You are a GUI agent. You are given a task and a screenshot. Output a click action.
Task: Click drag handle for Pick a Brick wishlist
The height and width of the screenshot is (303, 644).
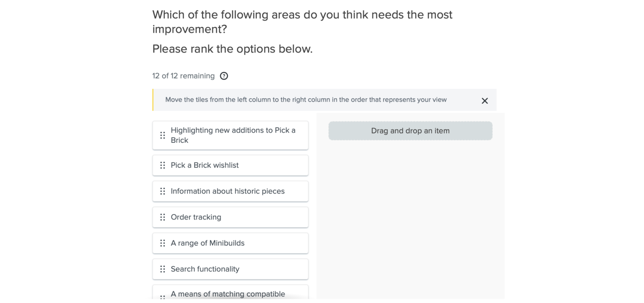click(163, 165)
